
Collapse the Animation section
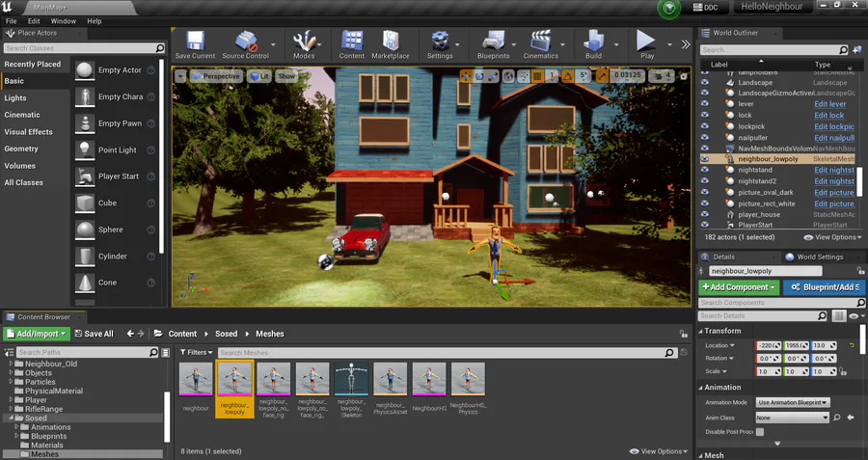(x=701, y=388)
